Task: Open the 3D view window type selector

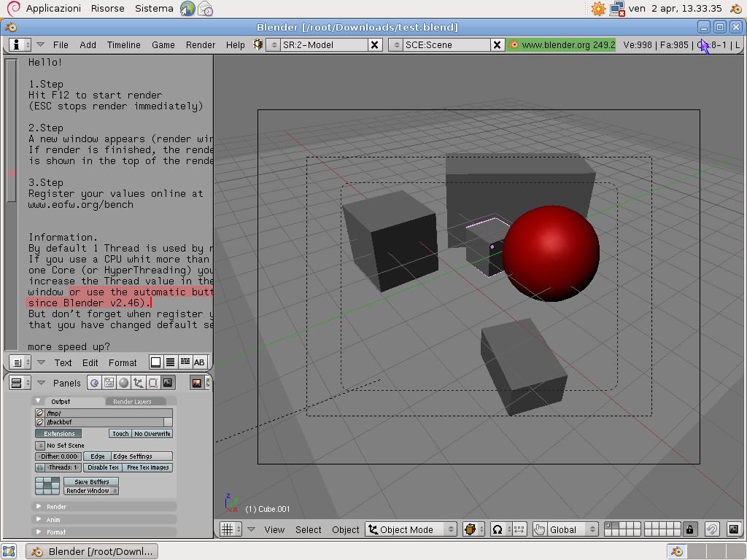Action: (231, 529)
